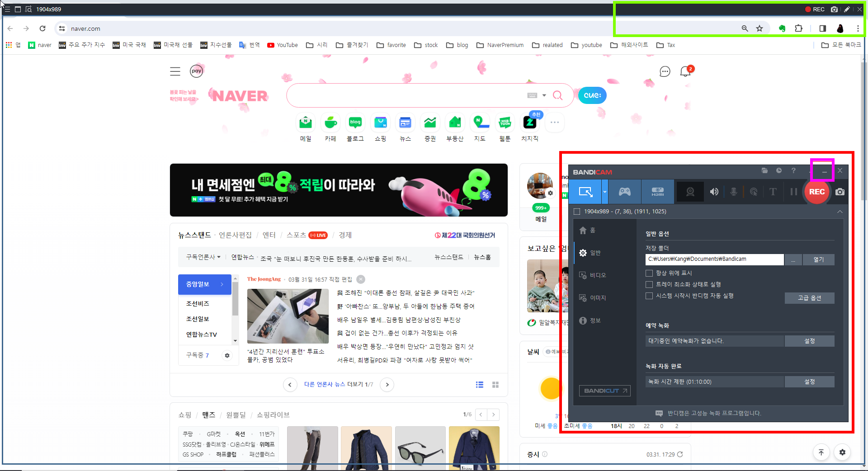Enable 항상 위에 표시 checkbox
Image resolution: width=868 pixels, height=471 pixels.
649,273
